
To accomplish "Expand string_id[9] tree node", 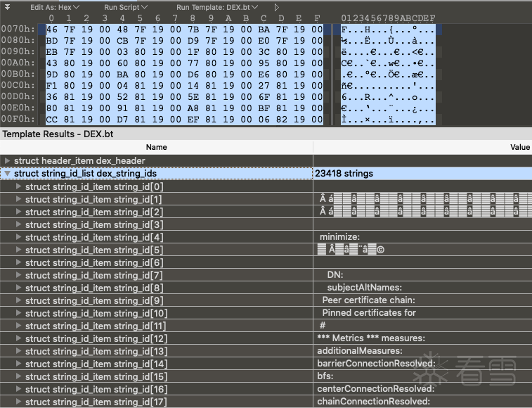I will click(19, 300).
